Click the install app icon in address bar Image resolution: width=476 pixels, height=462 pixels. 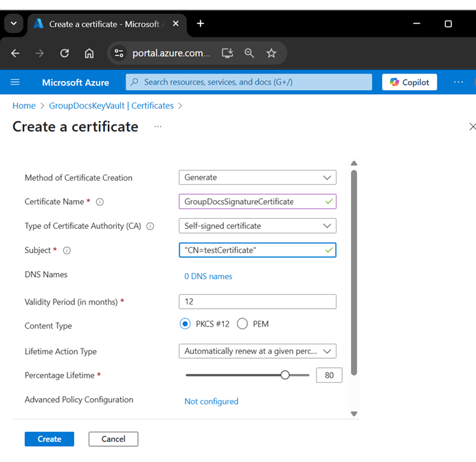pos(227,53)
